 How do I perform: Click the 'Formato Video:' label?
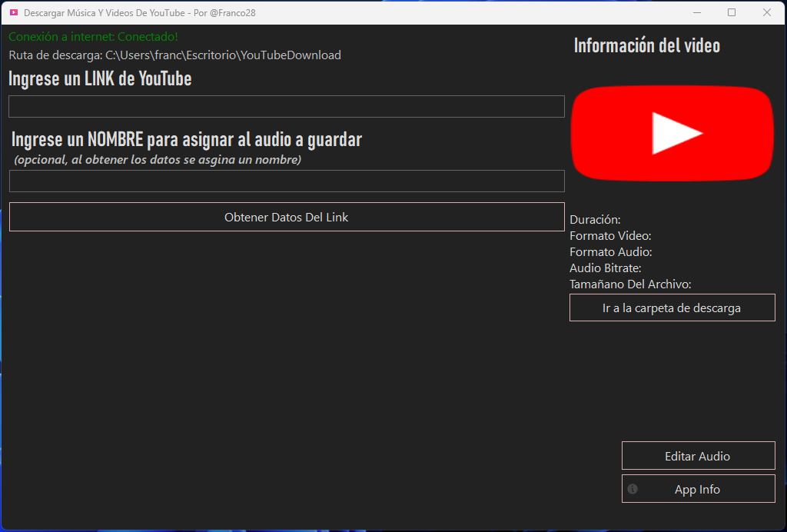tap(610, 235)
